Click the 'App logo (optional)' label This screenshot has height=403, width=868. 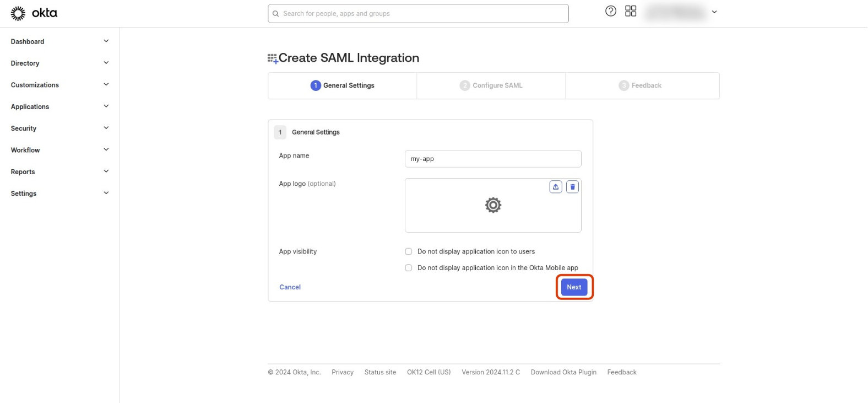tap(307, 184)
